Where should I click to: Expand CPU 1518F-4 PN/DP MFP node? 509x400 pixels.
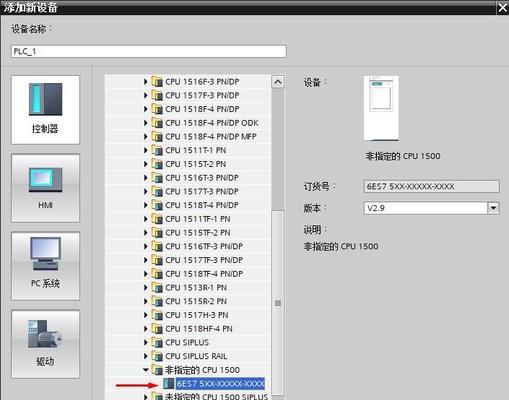tap(145, 136)
